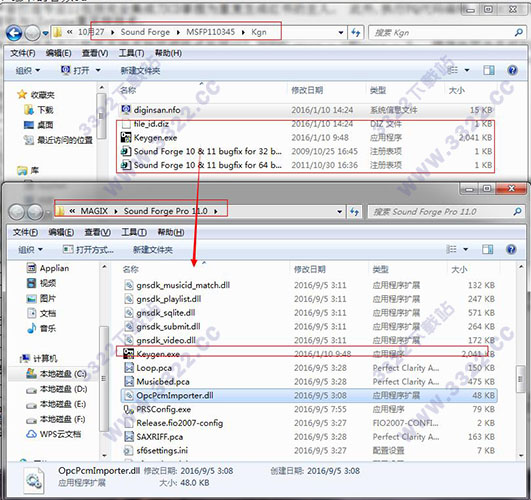Open view options dropdown in Sound Forge Pro window
Screen dimensions: 531x500
(x=466, y=250)
